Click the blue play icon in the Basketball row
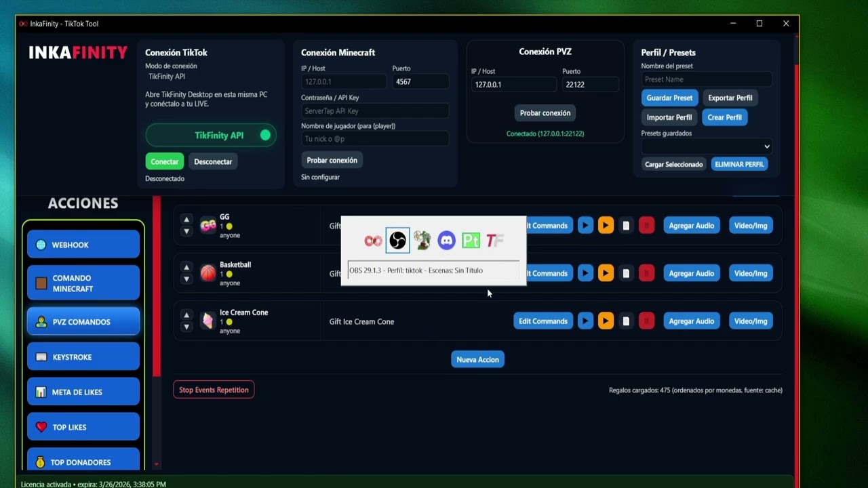The height and width of the screenshot is (488, 868). point(585,273)
